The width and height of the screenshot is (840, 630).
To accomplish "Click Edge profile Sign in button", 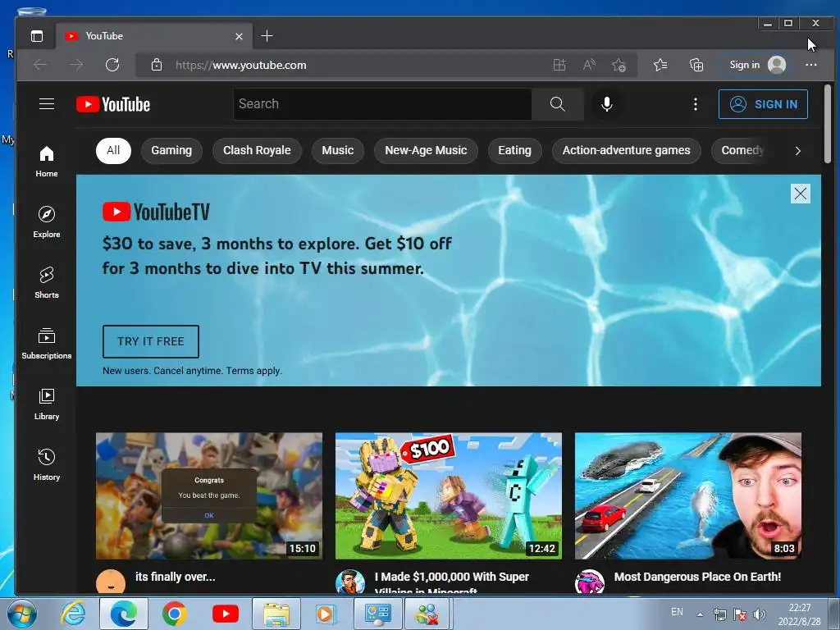I will [x=757, y=65].
